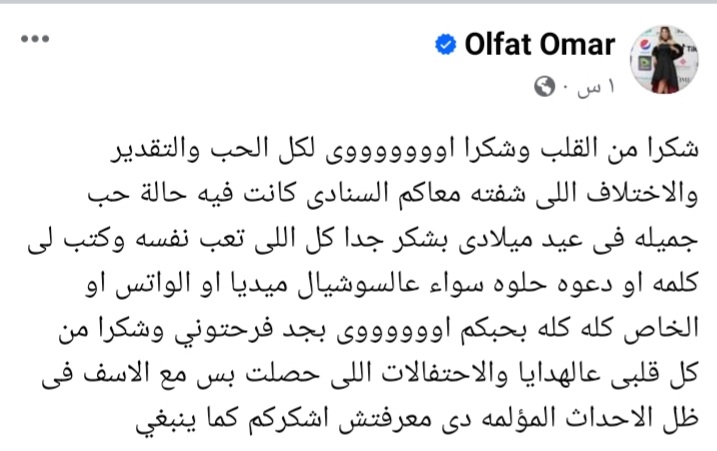717x451 pixels.
Task: Click the post timestamp '١ س'
Action: [x=596, y=87]
